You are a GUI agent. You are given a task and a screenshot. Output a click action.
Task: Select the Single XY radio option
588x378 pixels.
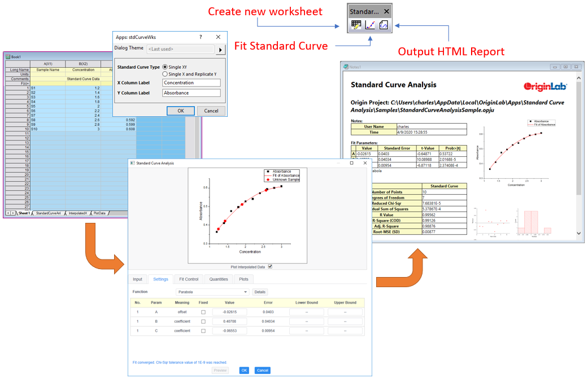click(165, 67)
